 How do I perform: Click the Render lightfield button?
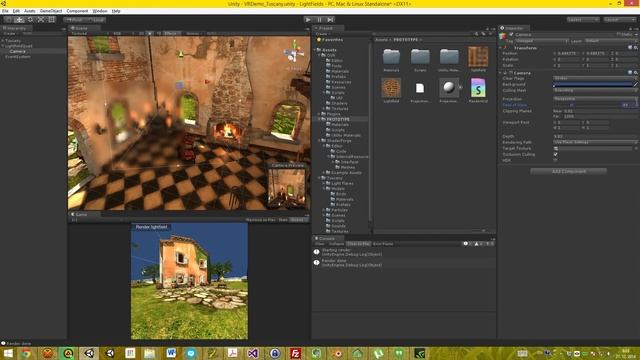coord(151,227)
